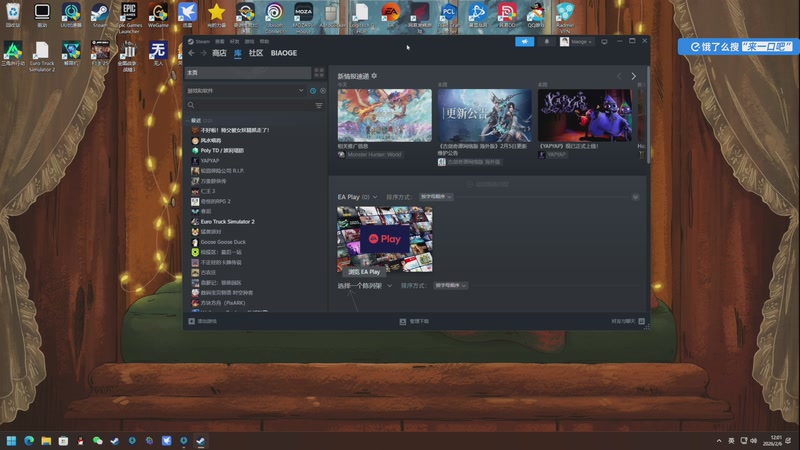The image size is (800, 450).
Task: Open File Explorer from taskbar
Action: tap(46, 441)
